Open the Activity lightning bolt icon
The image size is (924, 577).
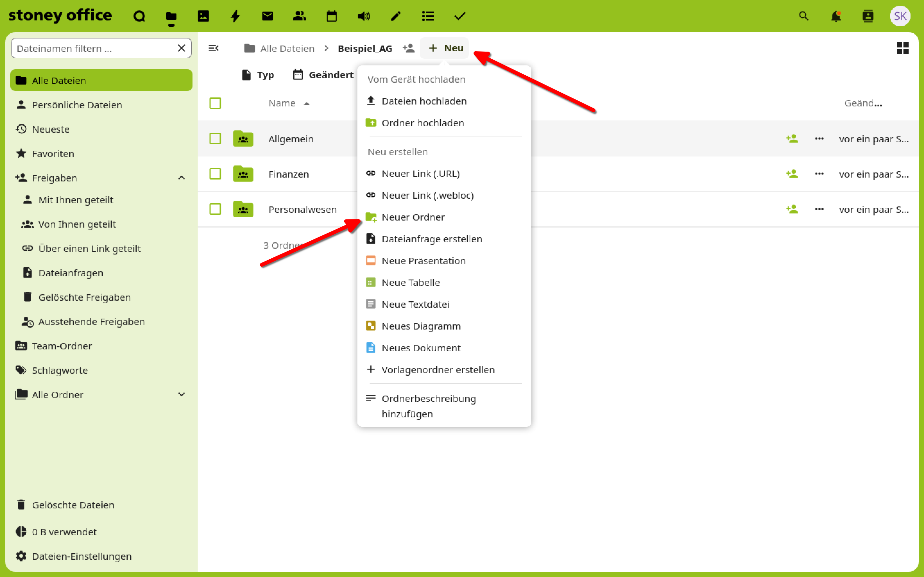tap(235, 16)
